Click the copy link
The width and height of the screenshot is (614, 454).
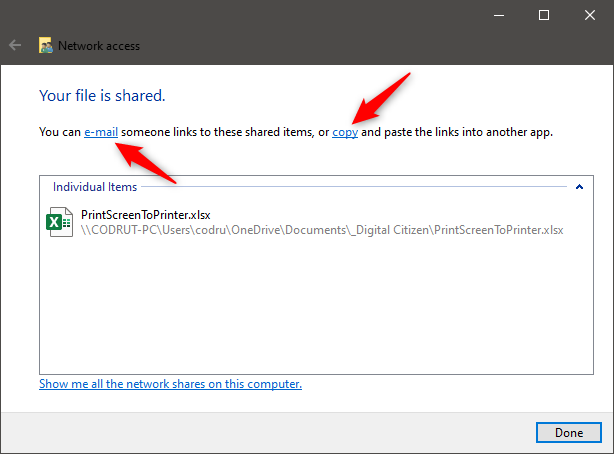[345, 132]
